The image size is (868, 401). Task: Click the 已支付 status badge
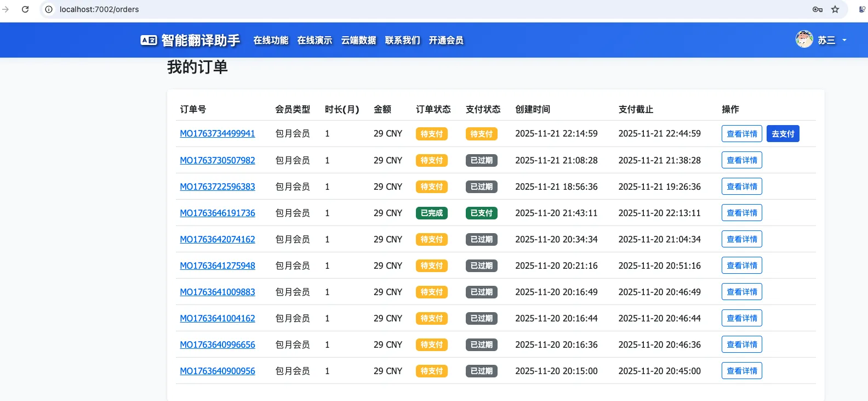point(481,213)
